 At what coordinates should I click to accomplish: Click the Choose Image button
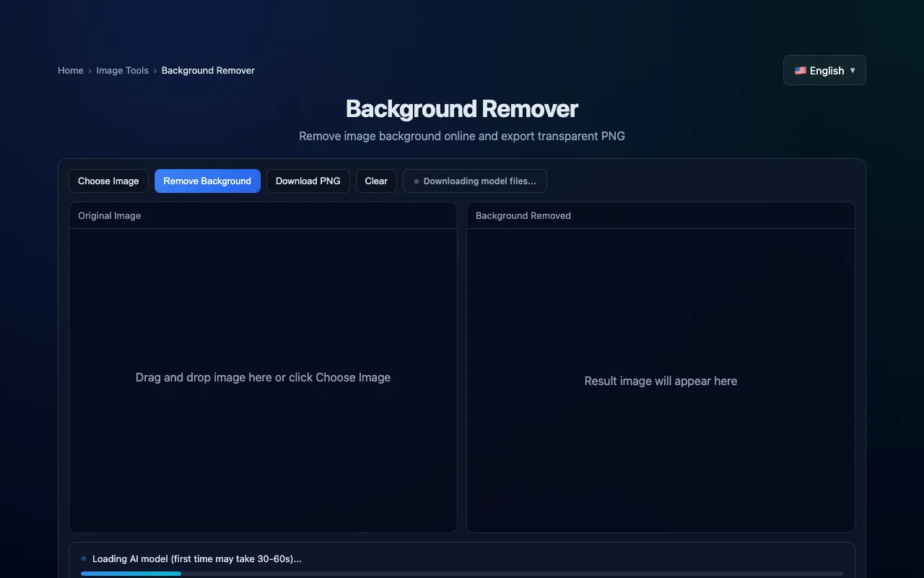click(x=108, y=181)
